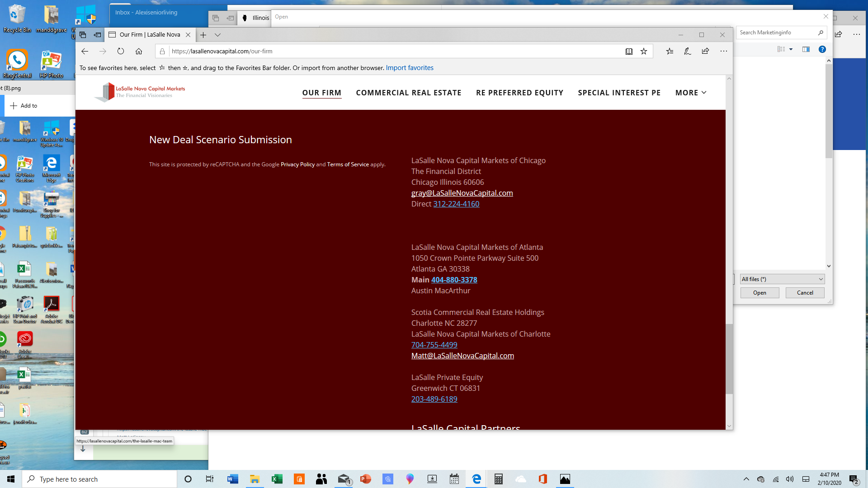The height and width of the screenshot is (488, 868).
Task: Open the view options dropdown in file dialog
Action: 791,49
